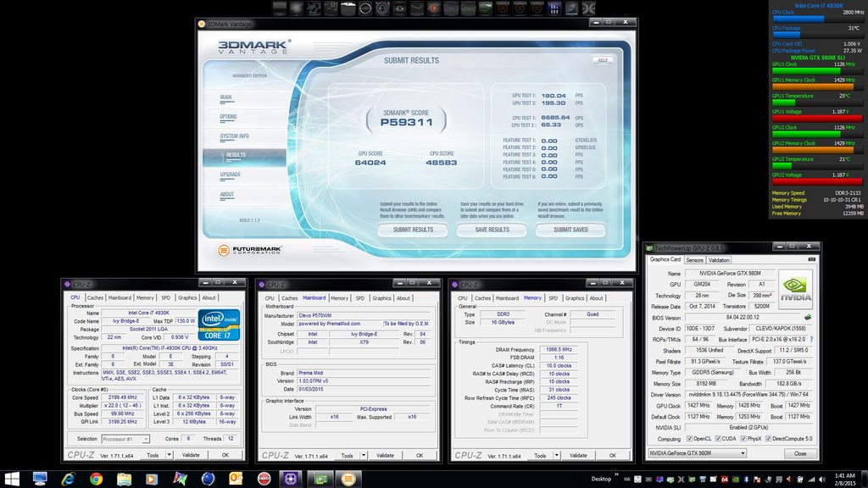Click the X-shaped icon ending the top dock
The width and height of the screenshot is (868, 488).
588,8
